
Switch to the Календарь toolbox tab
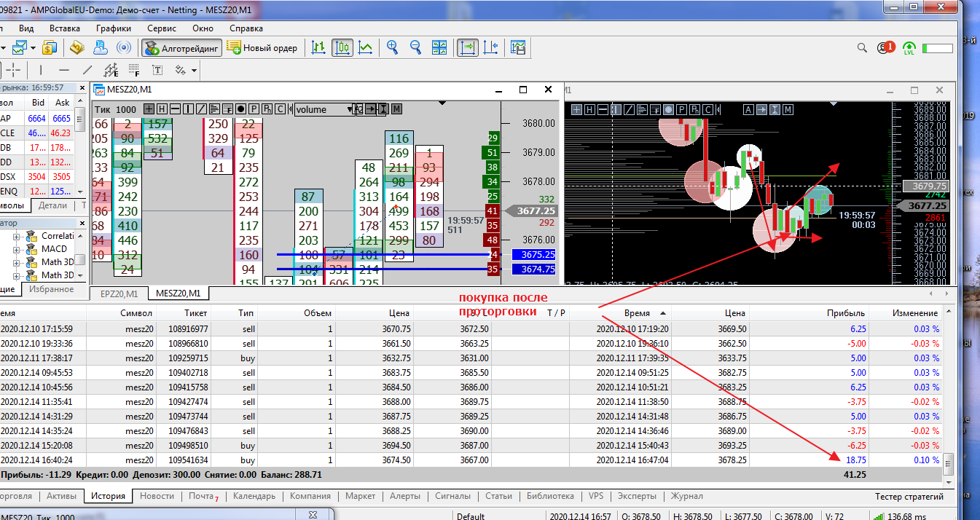[254, 496]
